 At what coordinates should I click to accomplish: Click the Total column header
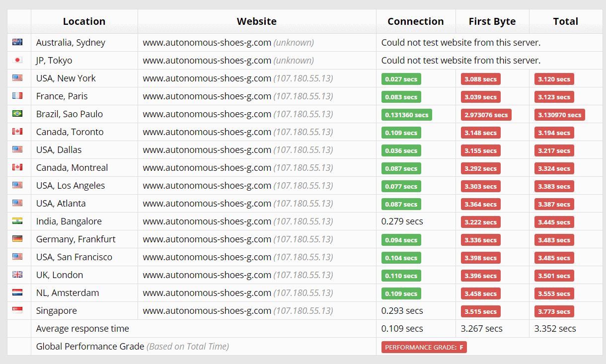point(566,21)
